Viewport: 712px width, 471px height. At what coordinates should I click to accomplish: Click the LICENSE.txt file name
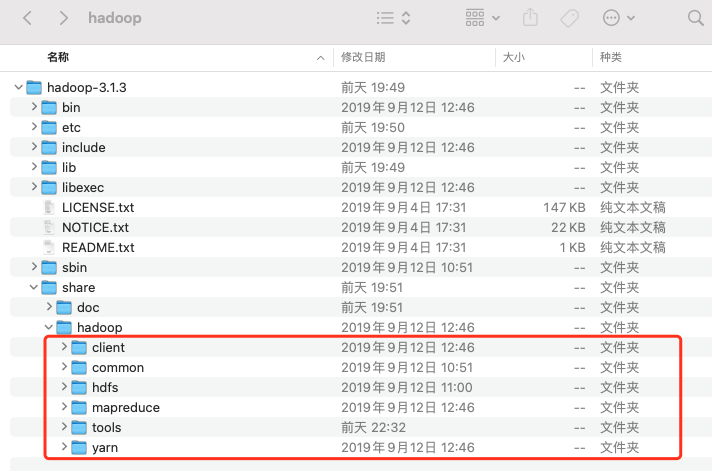click(98, 208)
